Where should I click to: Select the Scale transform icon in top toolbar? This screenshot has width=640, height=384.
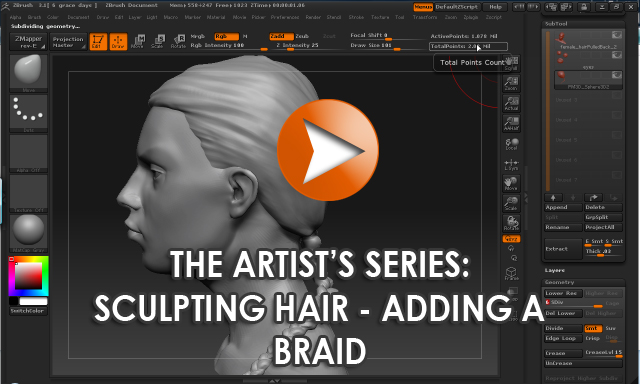158,42
